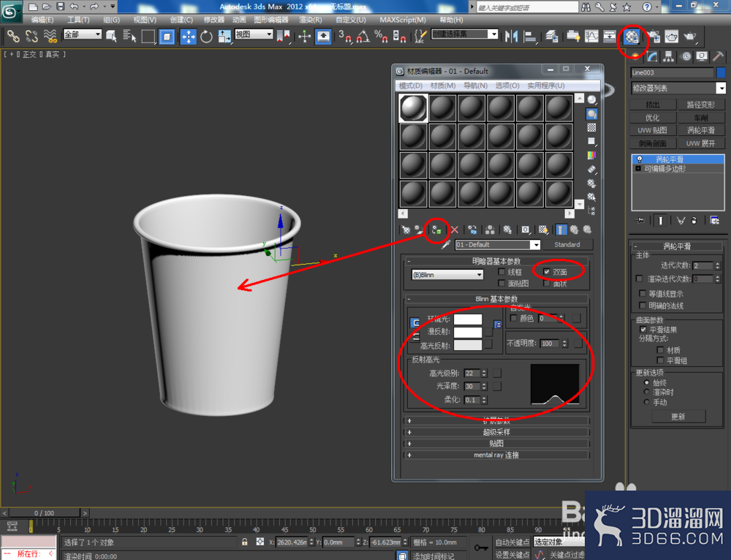This screenshot has height=560, width=731.
Task: Click the Standard material type button
Action: click(567, 244)
